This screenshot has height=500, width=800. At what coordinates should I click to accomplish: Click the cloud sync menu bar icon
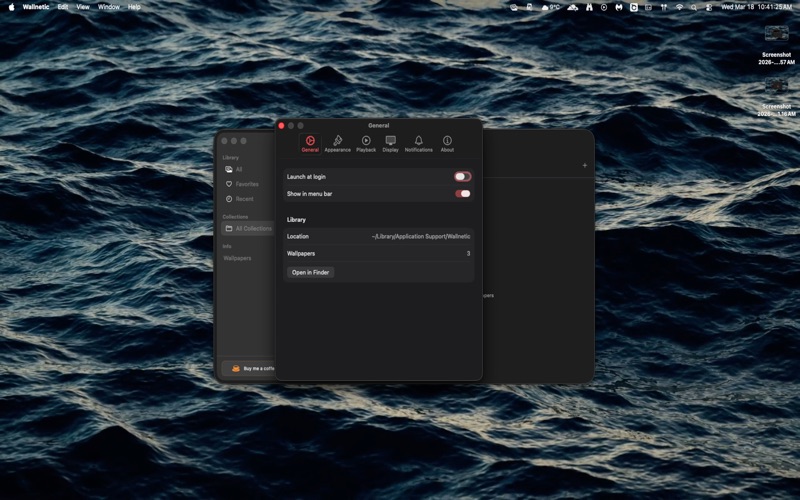coord(572,7)
